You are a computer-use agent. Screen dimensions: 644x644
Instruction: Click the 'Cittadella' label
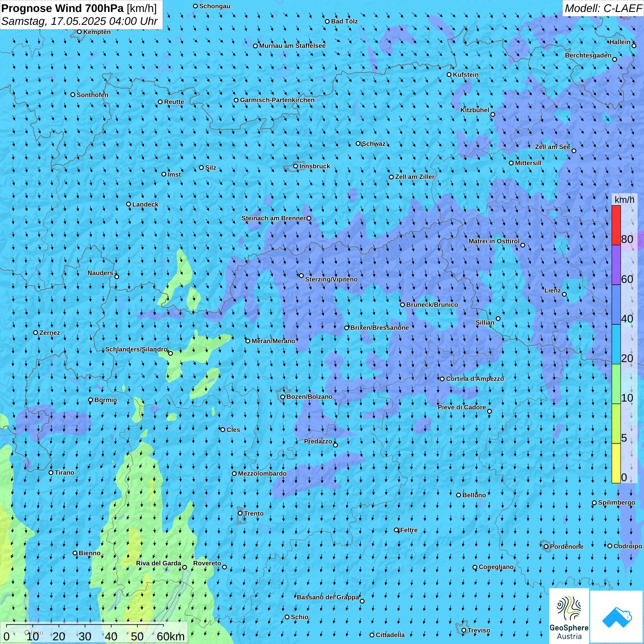[x=390, y=635]
